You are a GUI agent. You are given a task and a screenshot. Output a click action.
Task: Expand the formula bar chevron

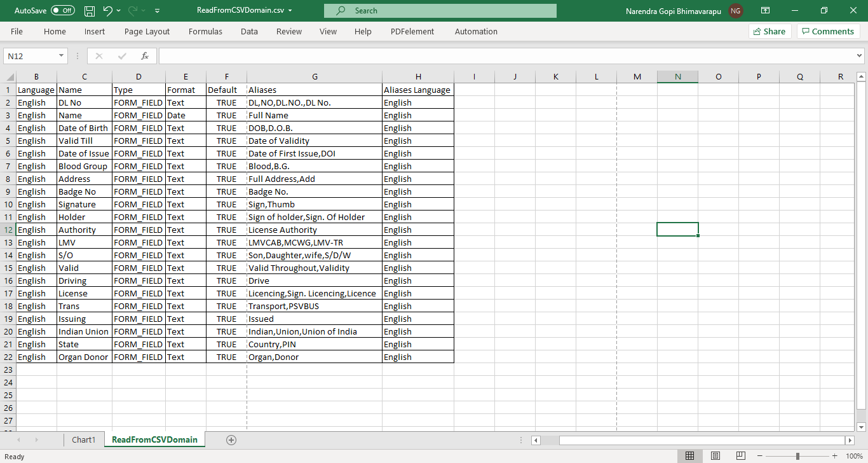(x=859, y=56)
